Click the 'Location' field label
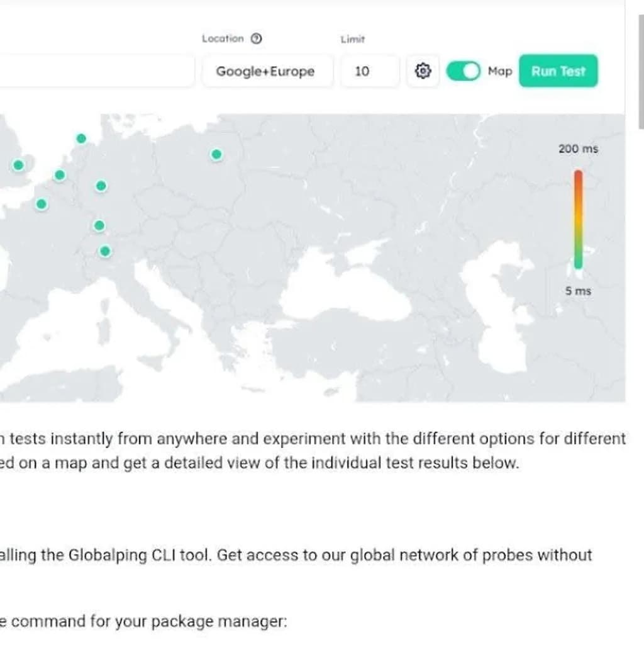The image size is (644, 647). tap(223, 38)
